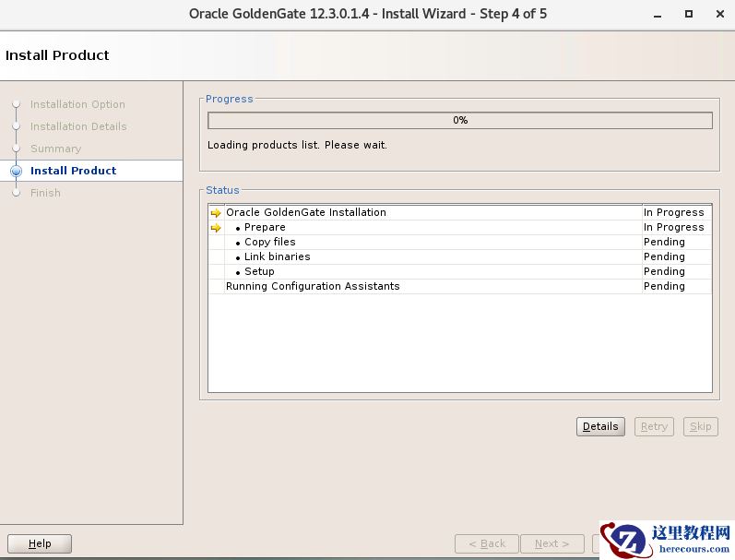
Task: Open the Help button
Action: click(40, 543)
